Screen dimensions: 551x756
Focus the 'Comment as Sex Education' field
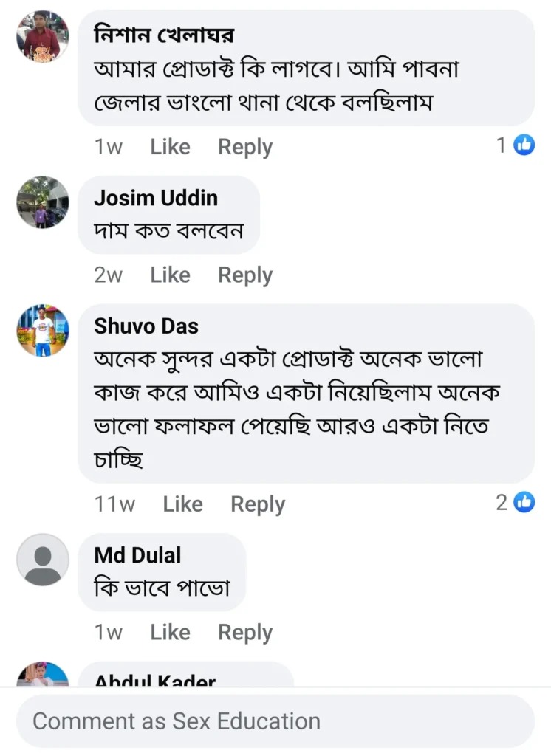(275, 721)
